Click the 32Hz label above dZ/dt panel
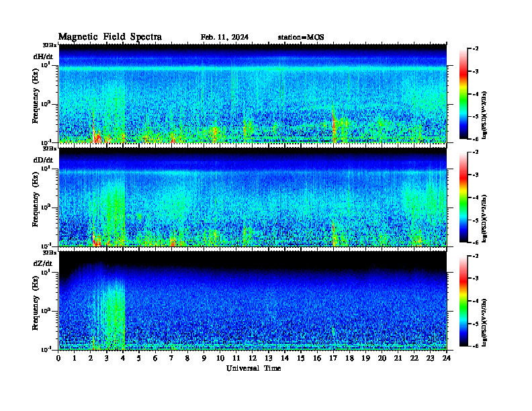The image size is (532, 411). click(49, 253)
